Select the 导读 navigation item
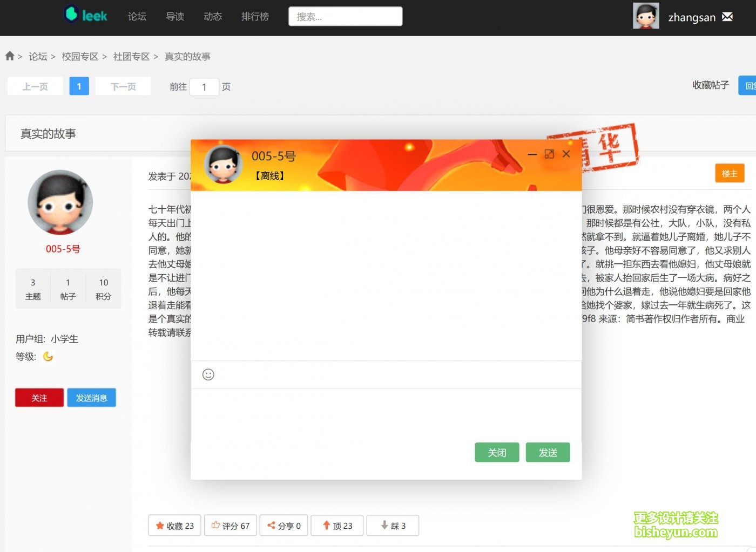Screen dimensions: 756x552 point(175,17)
